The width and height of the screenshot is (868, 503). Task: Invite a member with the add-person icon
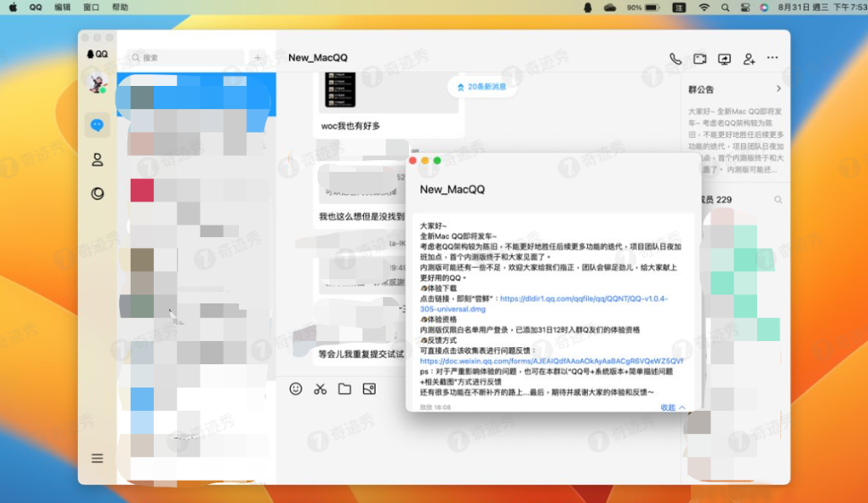(x=749, y=59)
